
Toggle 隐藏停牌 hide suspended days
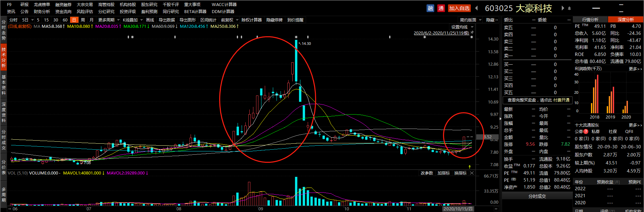tap(274, 20)
